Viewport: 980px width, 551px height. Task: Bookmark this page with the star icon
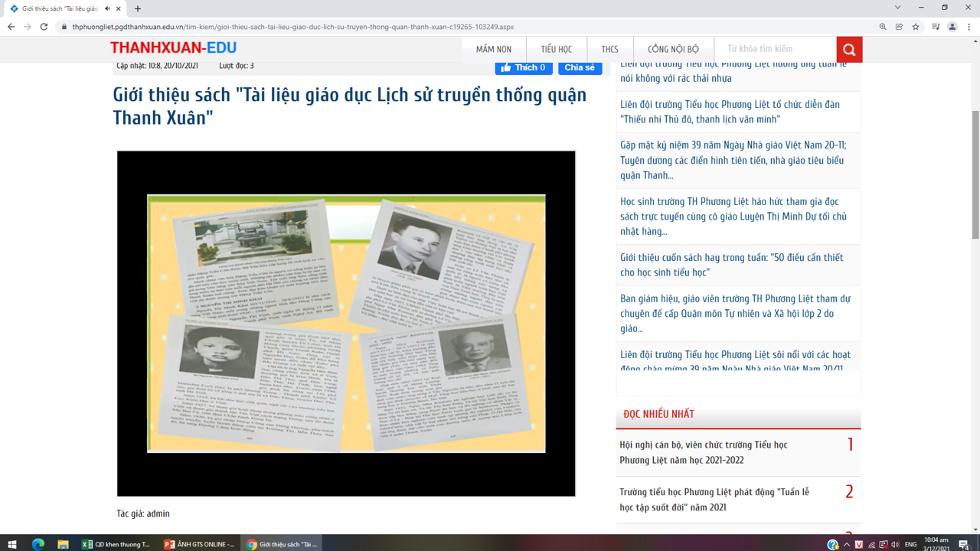coord(916,27)
